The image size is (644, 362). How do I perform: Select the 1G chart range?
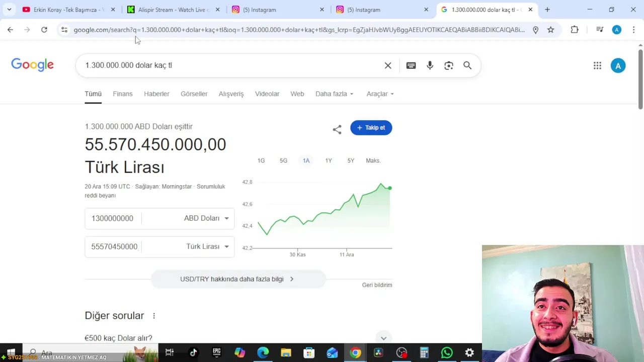(x=261, y=160)
